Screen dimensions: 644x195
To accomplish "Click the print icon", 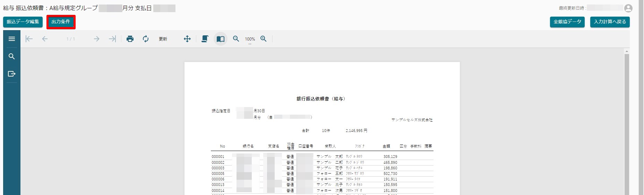I will coord(130,39).
